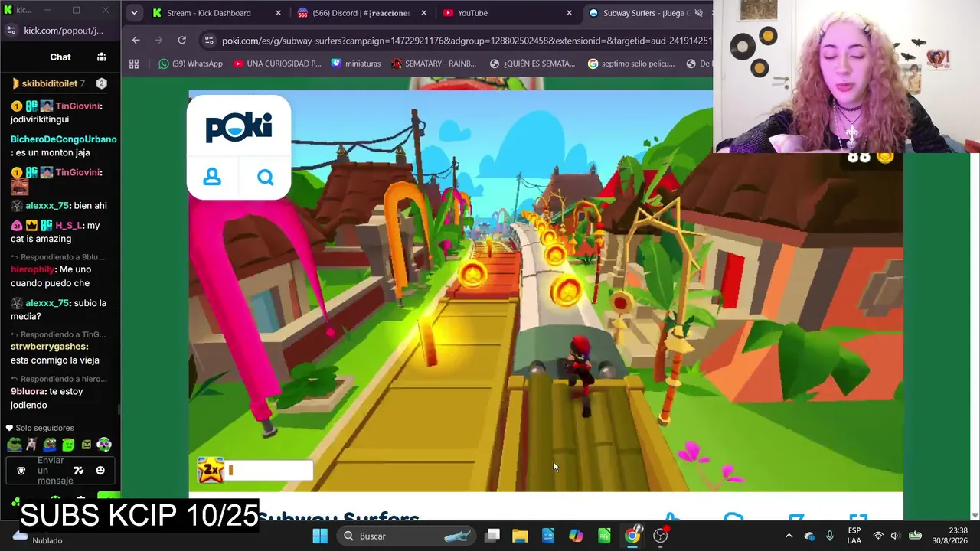This screenshot has height=551, width=980.
Task: Open Task View on taskbar
Action: click(x=492, y=536)
